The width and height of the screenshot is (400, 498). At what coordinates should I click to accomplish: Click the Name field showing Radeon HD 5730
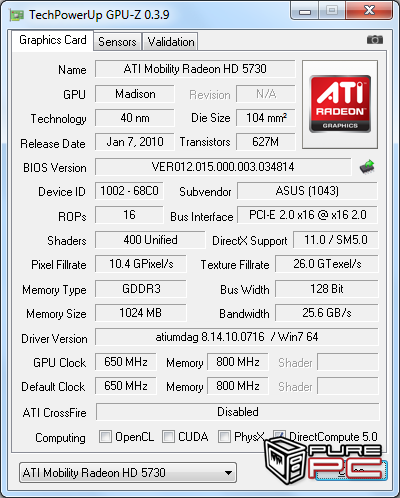pos(195,69)
